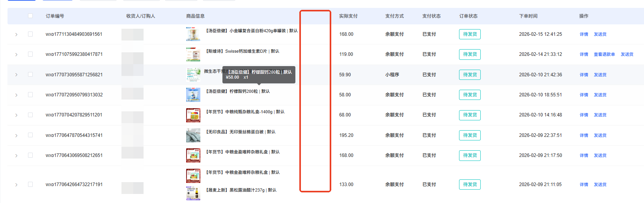
Task: Toggle the select-all checkbox in table header
Action: (30, 16)
